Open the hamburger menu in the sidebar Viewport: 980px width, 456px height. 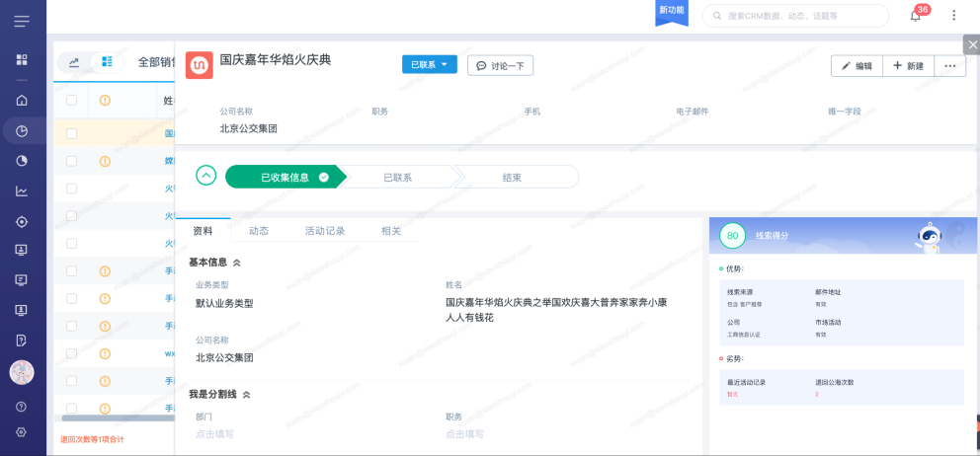22,22
